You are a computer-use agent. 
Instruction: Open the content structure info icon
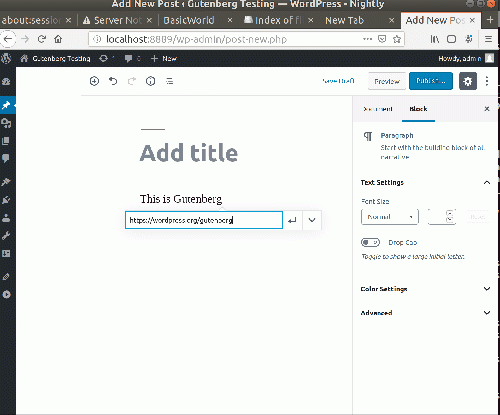pyautogui.click(x=151, y=81)
